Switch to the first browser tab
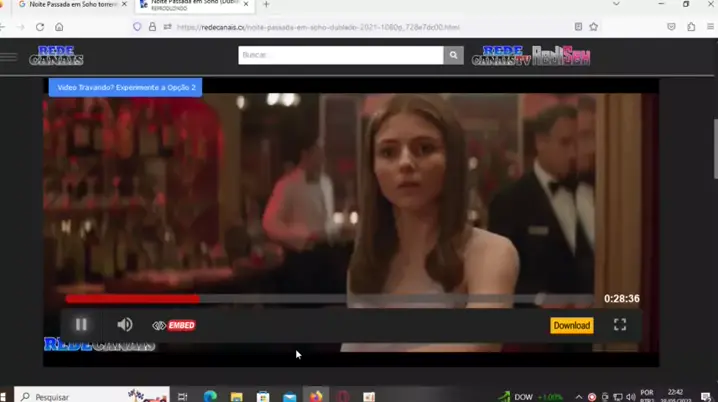Image resolution: width=718 pixels, height=402 pixels. (68, 5)
